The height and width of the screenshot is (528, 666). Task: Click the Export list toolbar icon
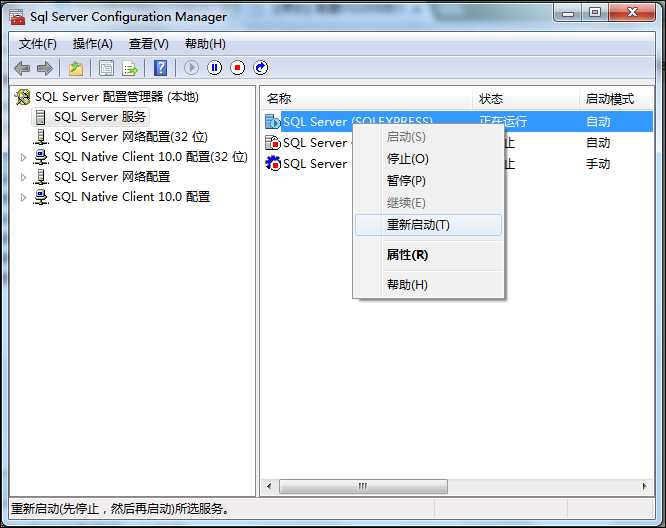[130, 68]
